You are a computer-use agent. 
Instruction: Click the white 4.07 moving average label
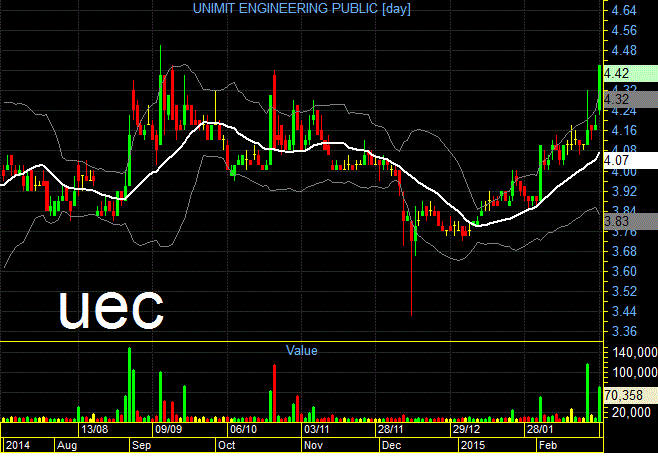(630, 160)
